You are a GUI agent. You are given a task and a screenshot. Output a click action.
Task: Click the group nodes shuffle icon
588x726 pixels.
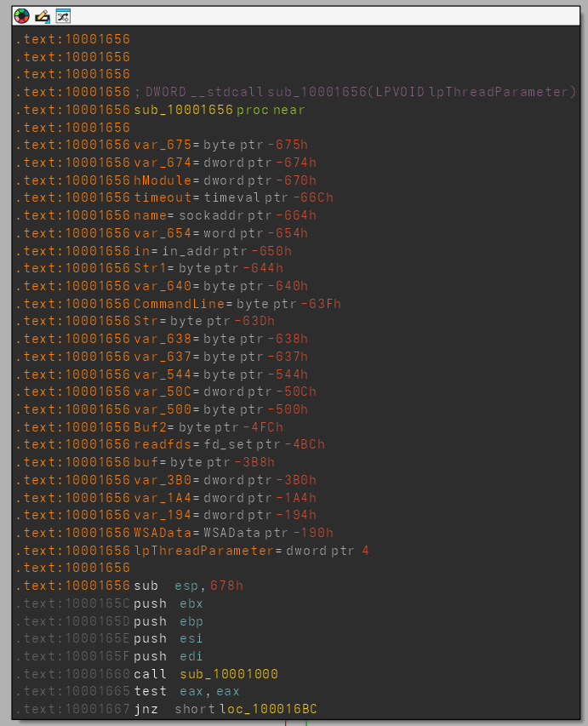pyautogui.click(x=63, y=15)
